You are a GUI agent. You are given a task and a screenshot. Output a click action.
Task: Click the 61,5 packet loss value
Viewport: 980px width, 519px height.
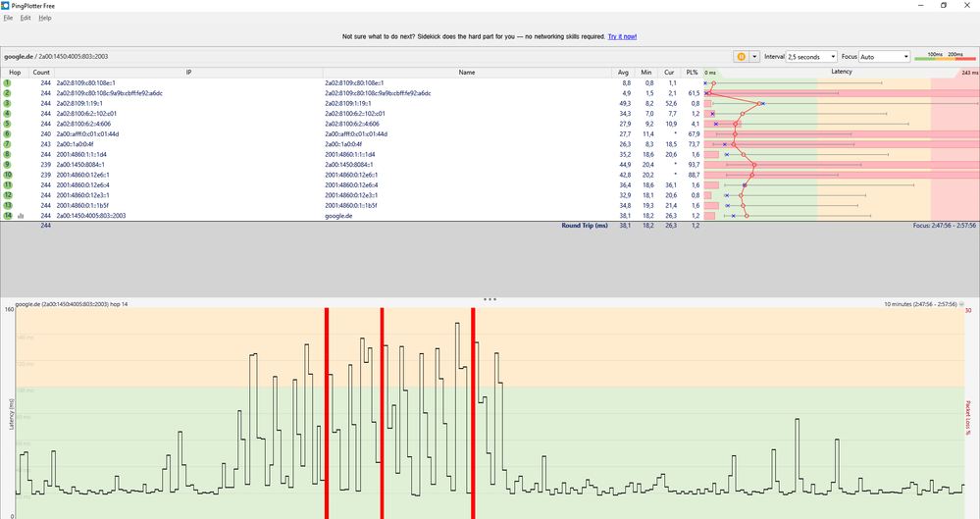pyautogui.click(x=694, y=93)
